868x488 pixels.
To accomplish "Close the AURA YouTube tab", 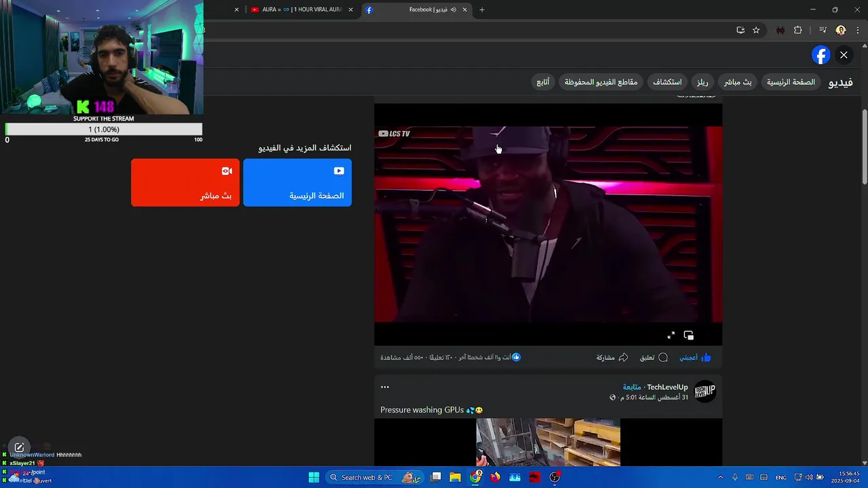I will tap(351, 9).
